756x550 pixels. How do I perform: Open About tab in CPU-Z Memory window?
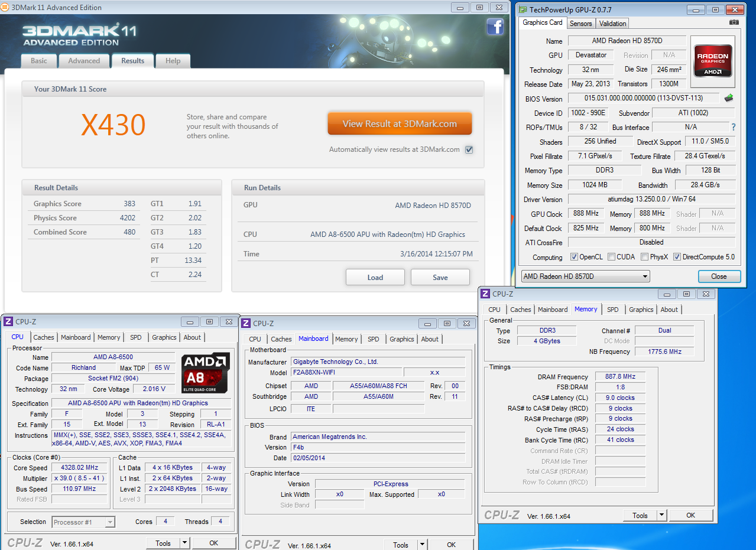(x=669, y=310)
